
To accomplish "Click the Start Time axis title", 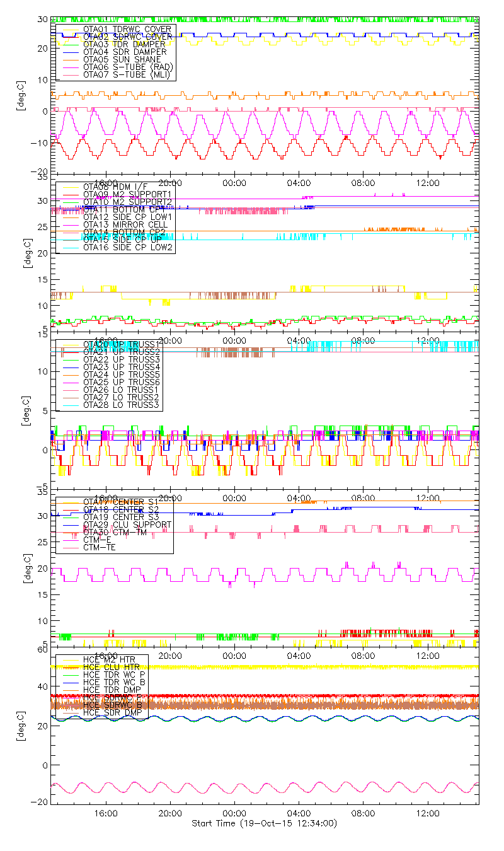I will click(x=264, y=824).
